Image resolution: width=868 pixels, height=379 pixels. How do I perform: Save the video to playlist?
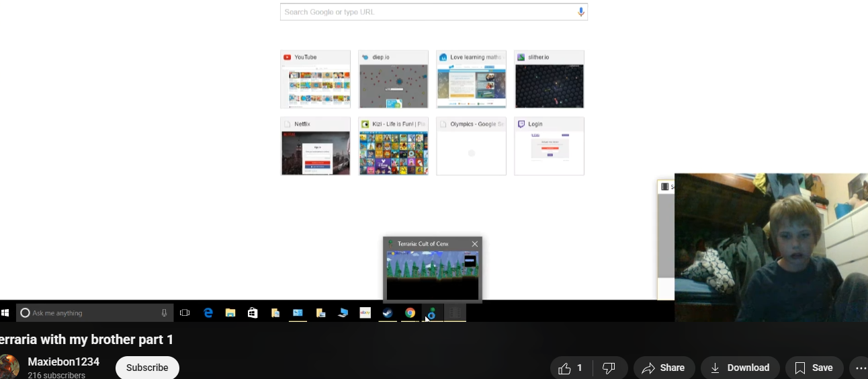click(x=814, y=368)
